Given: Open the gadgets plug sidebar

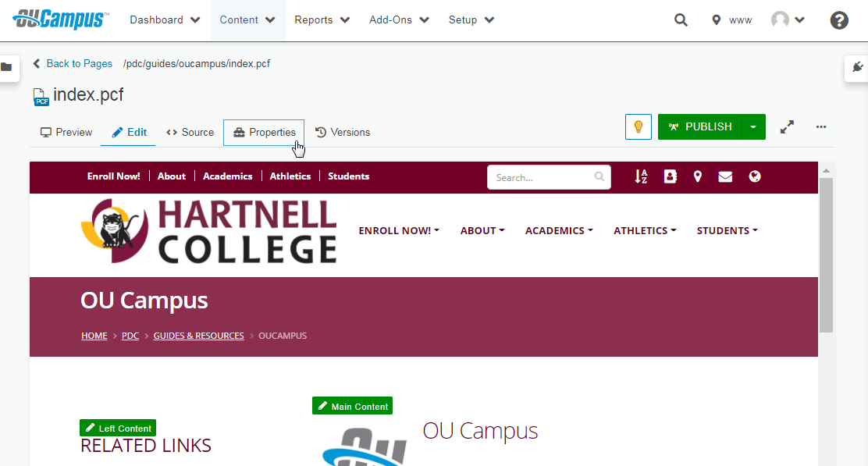Looking at the screenshot, I should click(x=858, y=67).
